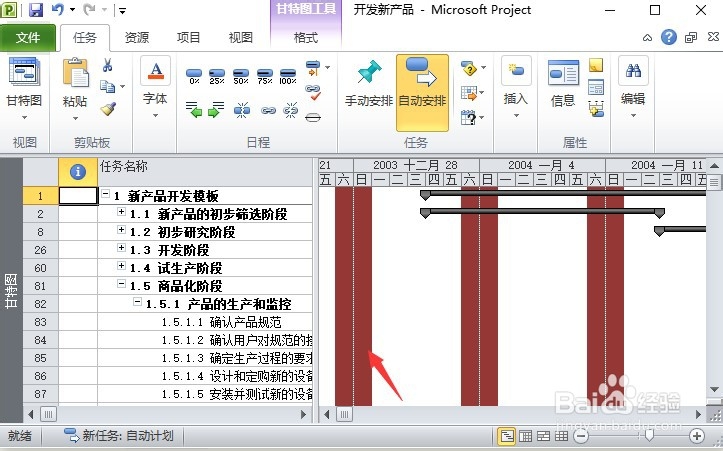Click the Details icon in Properties group

(596, 87)
